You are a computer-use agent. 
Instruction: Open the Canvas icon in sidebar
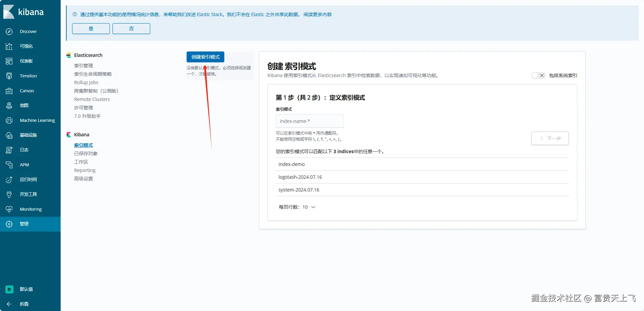point(9,91)
